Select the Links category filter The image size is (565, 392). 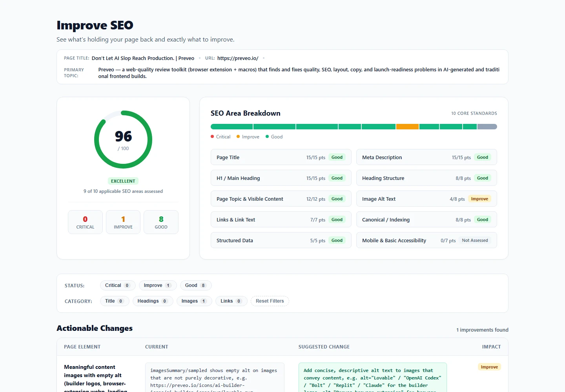[231, 301]
